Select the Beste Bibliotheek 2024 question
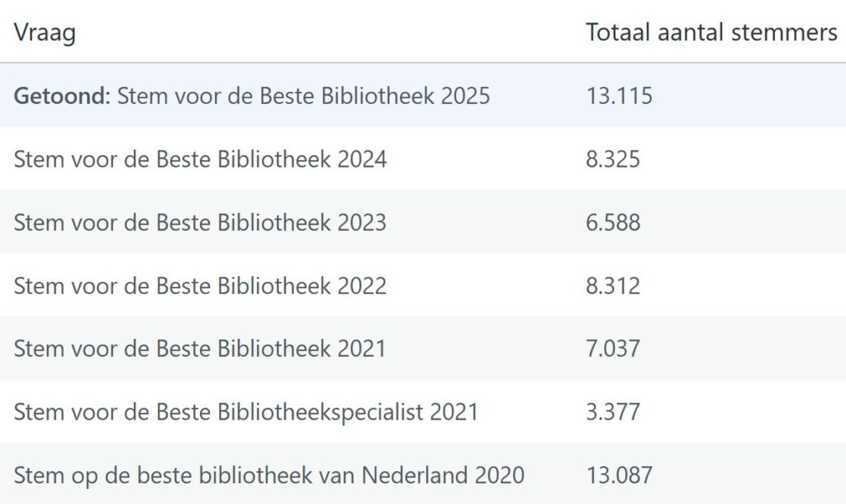This screenshot has width=846, height=504. pyautogui.click(x=200, y=159)
